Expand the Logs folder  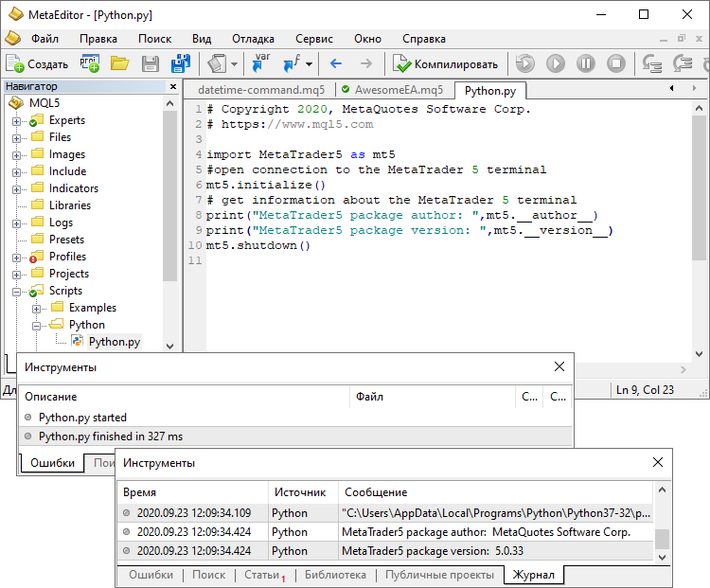[x=17, y=223]
